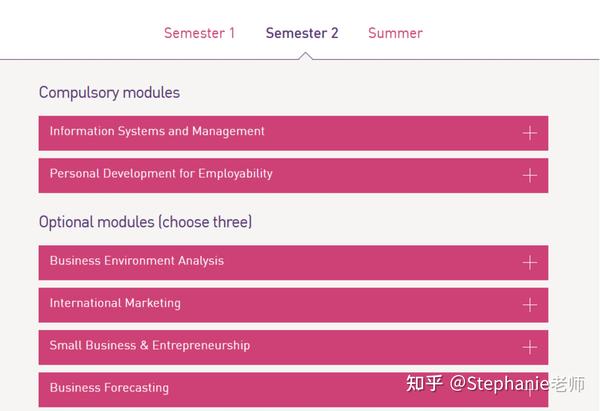Click plus icon on International Marketing row
Screen dimensions: 600x411
click(x=529, y=305)
